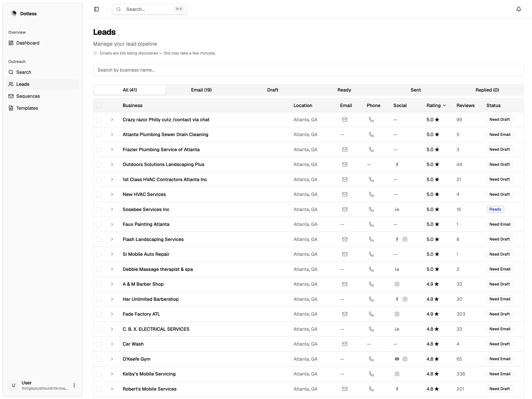Expand the Atlanta Plumbing Sewer Drain Cleaning row

coord(112,135)
